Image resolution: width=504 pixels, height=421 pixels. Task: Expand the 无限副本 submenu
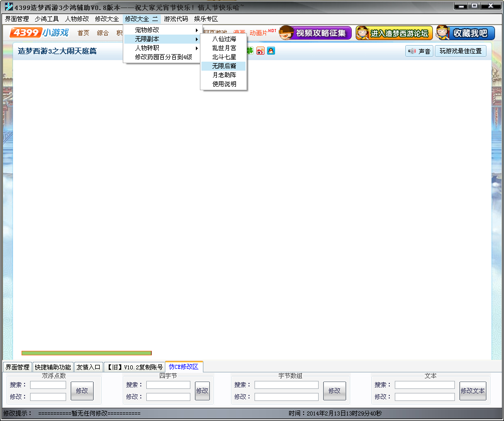tap(162, 39)
